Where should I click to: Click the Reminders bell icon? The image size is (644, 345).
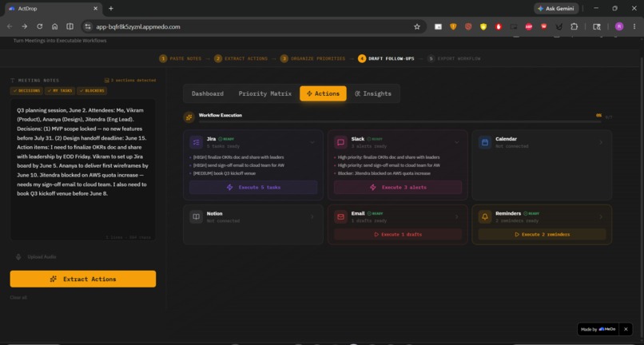pos(485,217)
